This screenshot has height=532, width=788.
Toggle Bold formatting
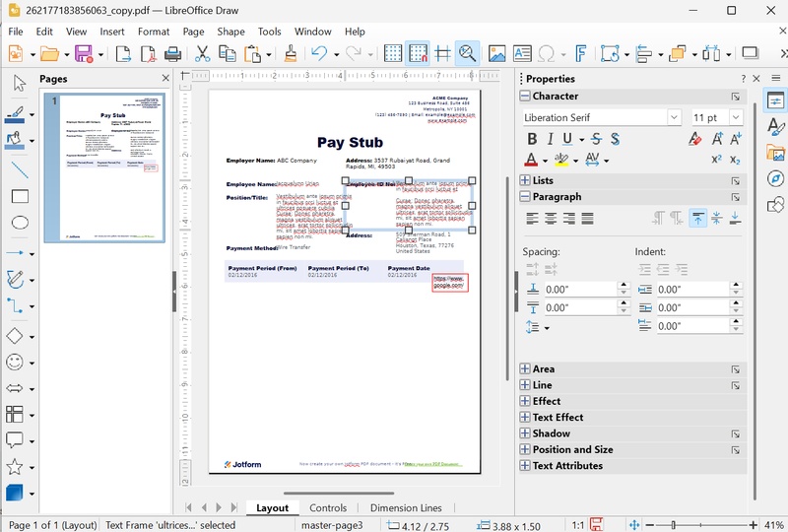(532, 139)
